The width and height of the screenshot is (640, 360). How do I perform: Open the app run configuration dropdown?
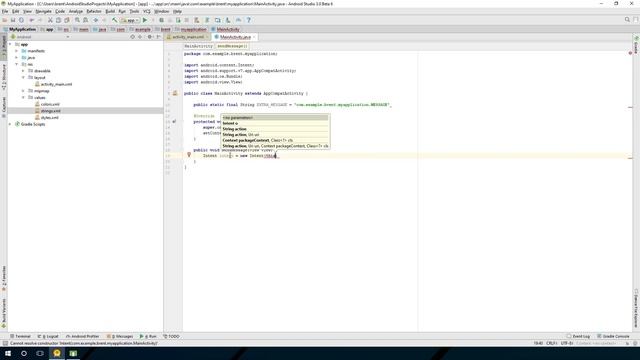[130, 20]
